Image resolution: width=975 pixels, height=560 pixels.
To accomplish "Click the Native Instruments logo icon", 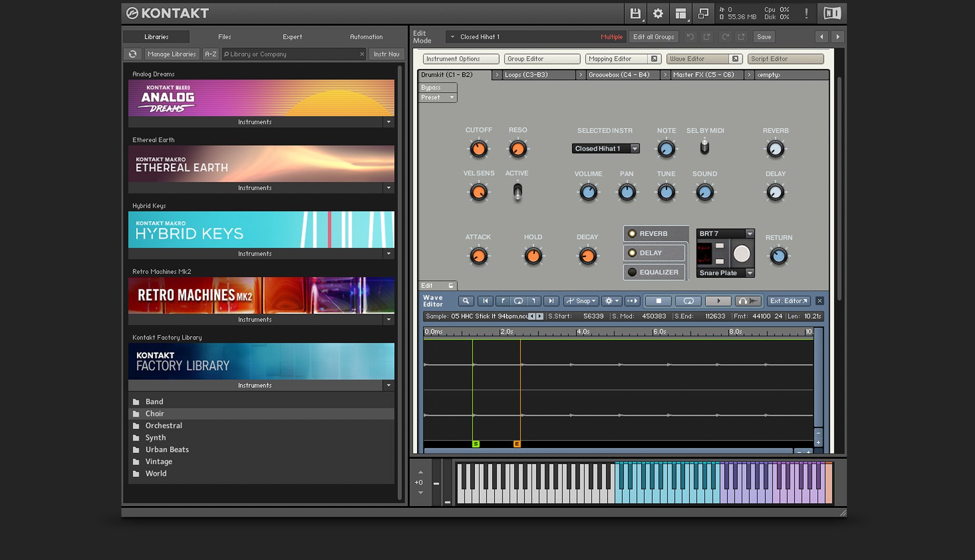I will (831, 13).
